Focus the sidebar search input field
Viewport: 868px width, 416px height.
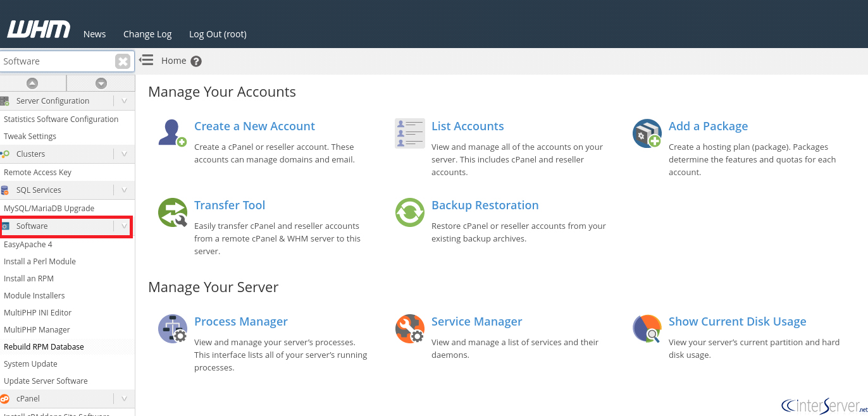[x=57, y=61]
